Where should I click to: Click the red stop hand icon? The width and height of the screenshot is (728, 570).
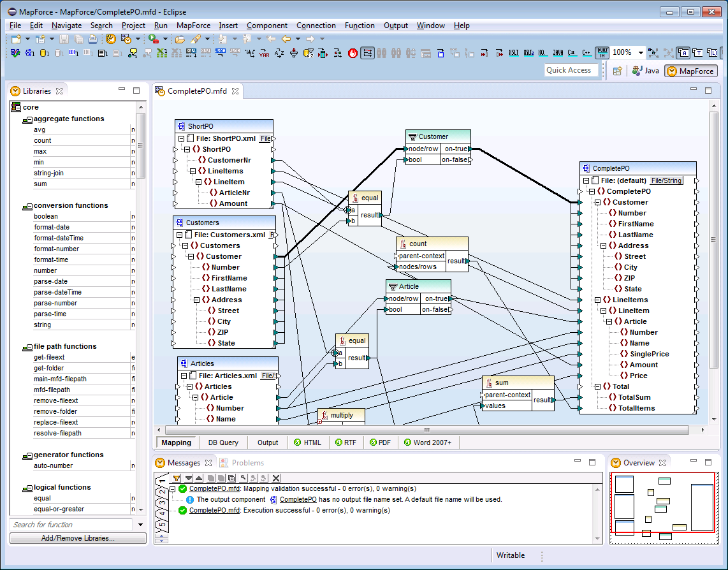(353, 53)
